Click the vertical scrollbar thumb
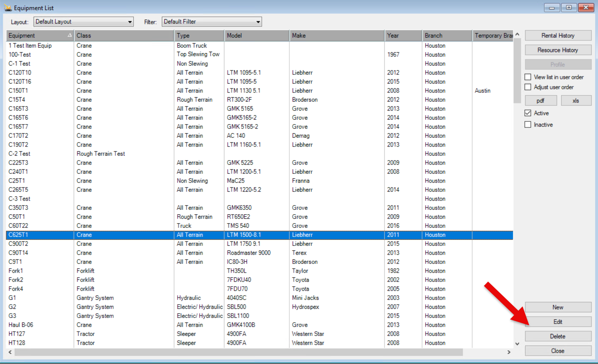The image size is (598, 364). [x=517, y=71]
